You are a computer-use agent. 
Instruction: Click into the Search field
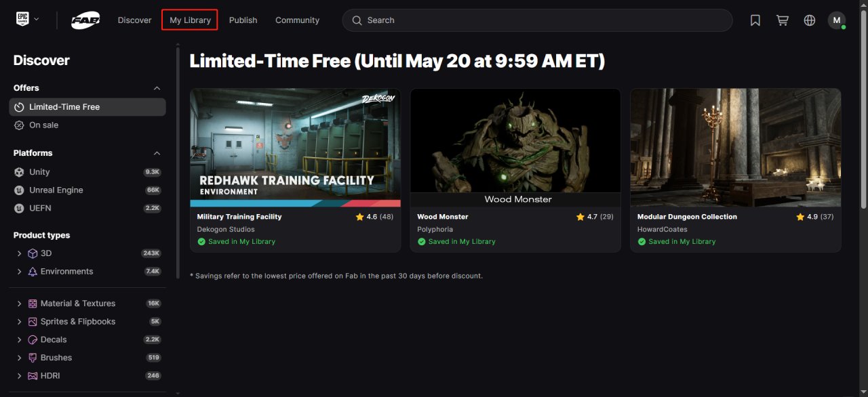click(537, 20)
